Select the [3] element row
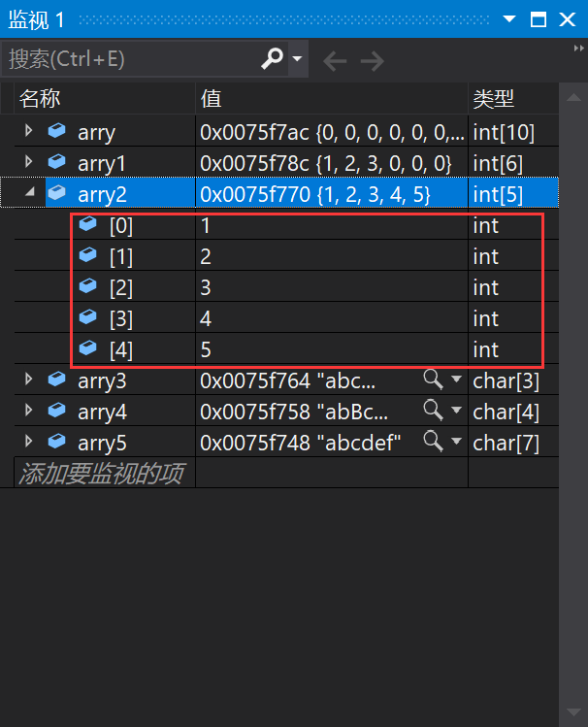Screen dimensions: 588x727 pos(286,317)
